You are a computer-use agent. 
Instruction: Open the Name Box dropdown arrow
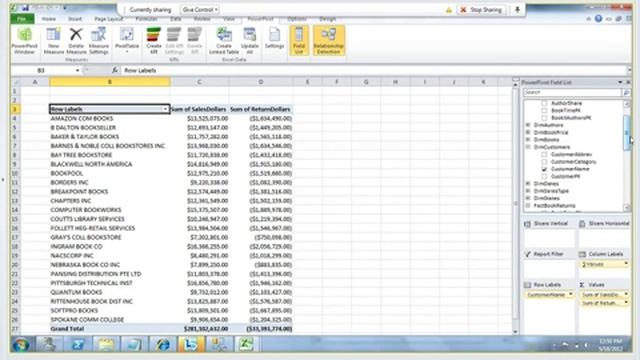pos(77,70)
